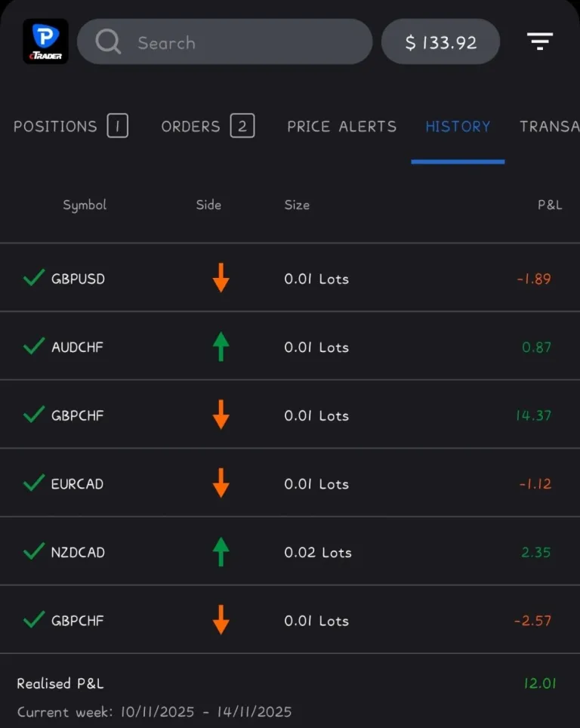This screenshot has height=728, width=580.
Task: Type in the Search field
Action: (242, 42)
